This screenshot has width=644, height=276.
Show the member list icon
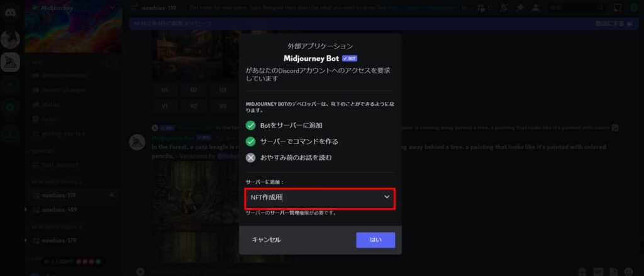pos(536,8)
